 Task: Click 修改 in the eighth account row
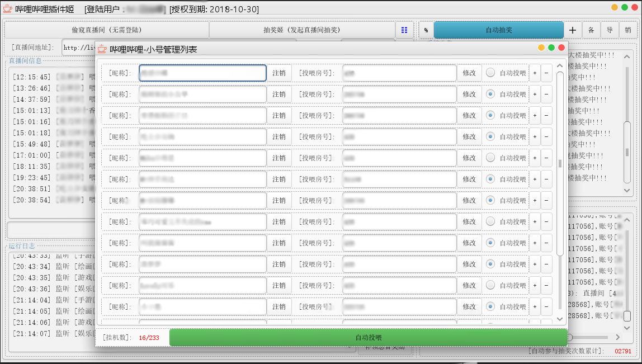point(469,221)
